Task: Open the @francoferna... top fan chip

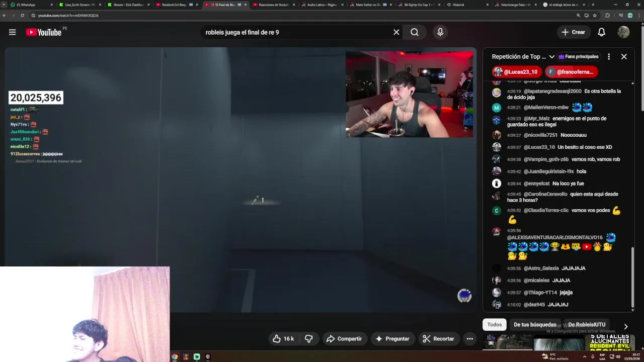Action: click(572, 72)
